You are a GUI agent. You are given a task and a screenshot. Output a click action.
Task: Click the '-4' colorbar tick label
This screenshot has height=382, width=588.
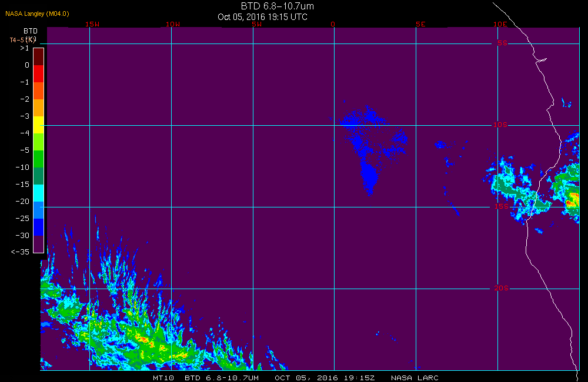coord(25,133)
